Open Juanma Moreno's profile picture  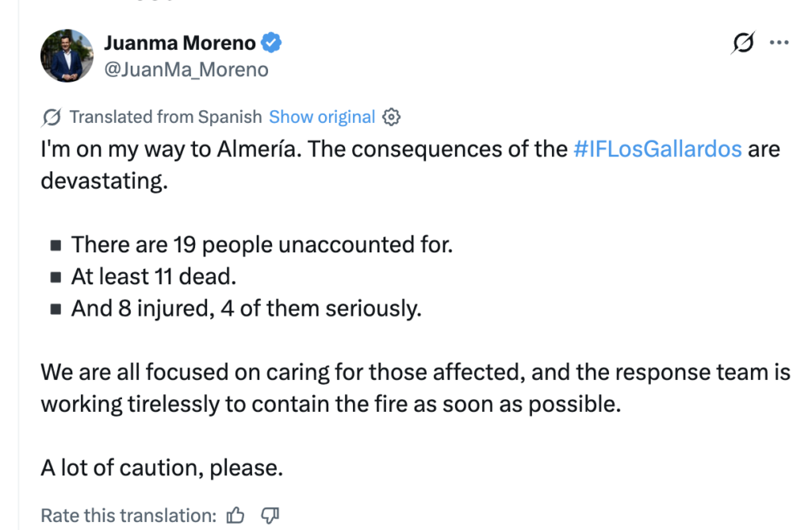tap(67, 56)
